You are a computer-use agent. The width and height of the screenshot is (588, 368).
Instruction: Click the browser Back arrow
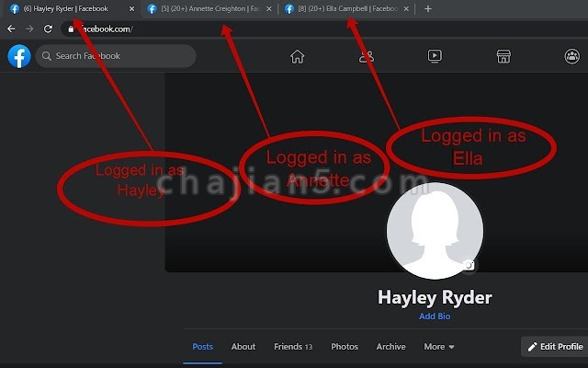click(11, 29)
